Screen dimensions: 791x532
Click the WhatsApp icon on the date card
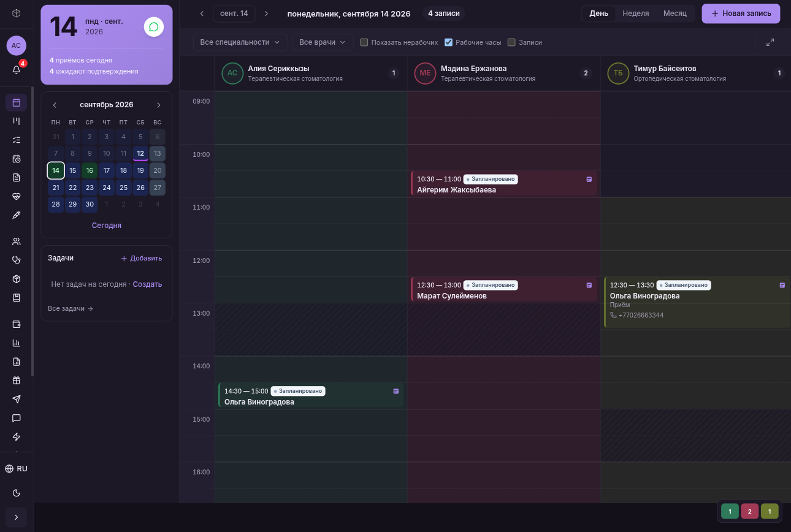point(154,27)
